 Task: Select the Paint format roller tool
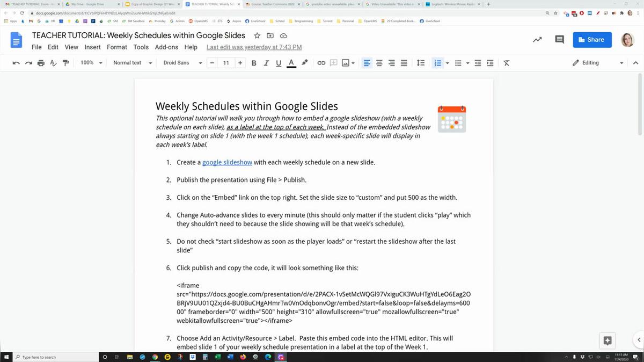(66, 63)
